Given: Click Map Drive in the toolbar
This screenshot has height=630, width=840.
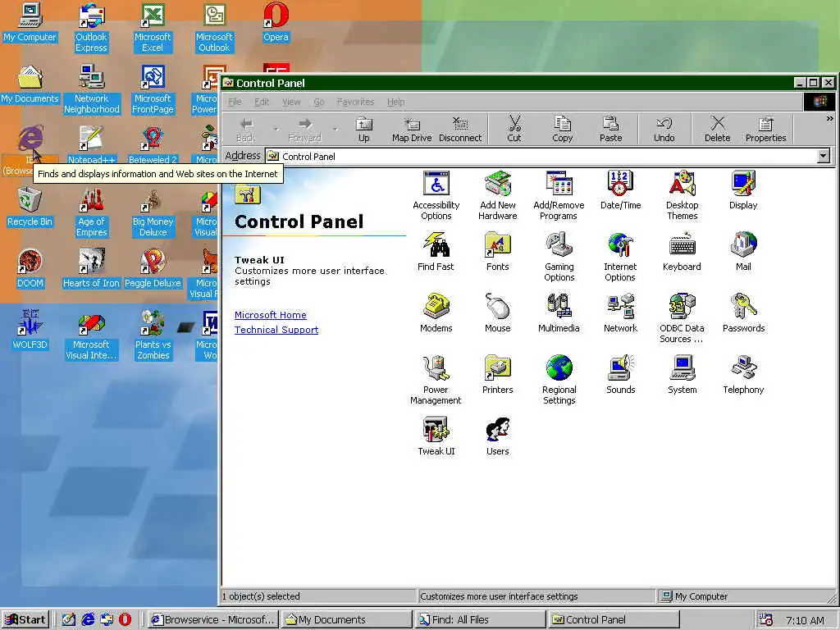Looking at the screenshot, I should pos(412,130).
